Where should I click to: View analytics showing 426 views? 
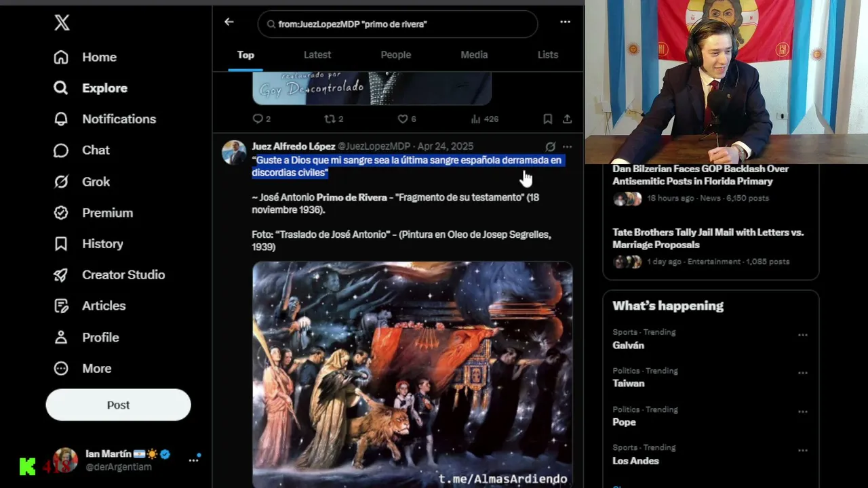tap(484, 119)
